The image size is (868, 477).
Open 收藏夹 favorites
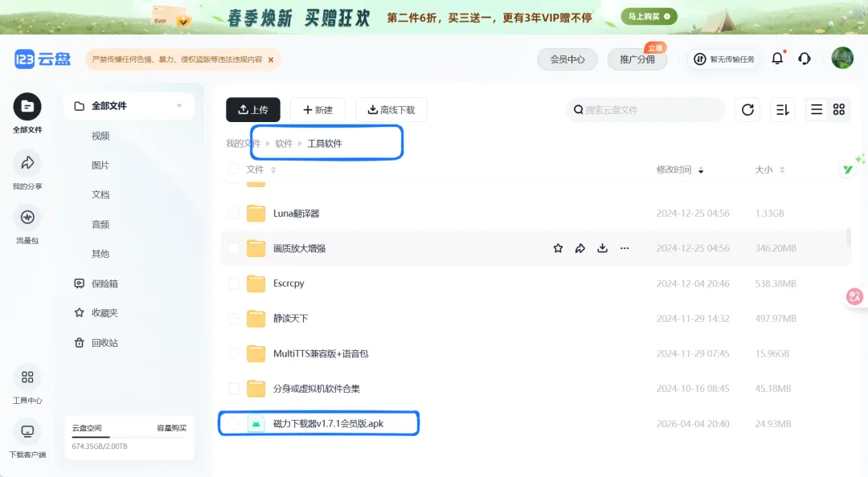click(x=96, y=312)
